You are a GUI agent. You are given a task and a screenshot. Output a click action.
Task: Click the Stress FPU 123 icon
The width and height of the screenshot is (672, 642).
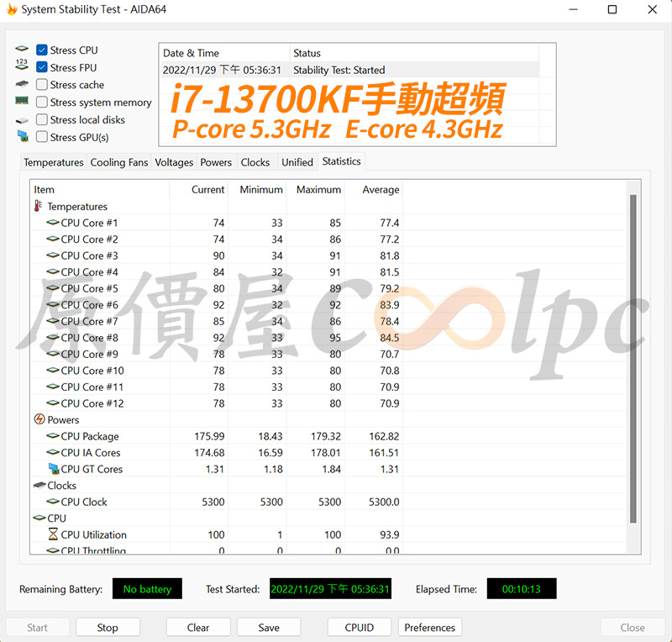click(x=22, y=65)
